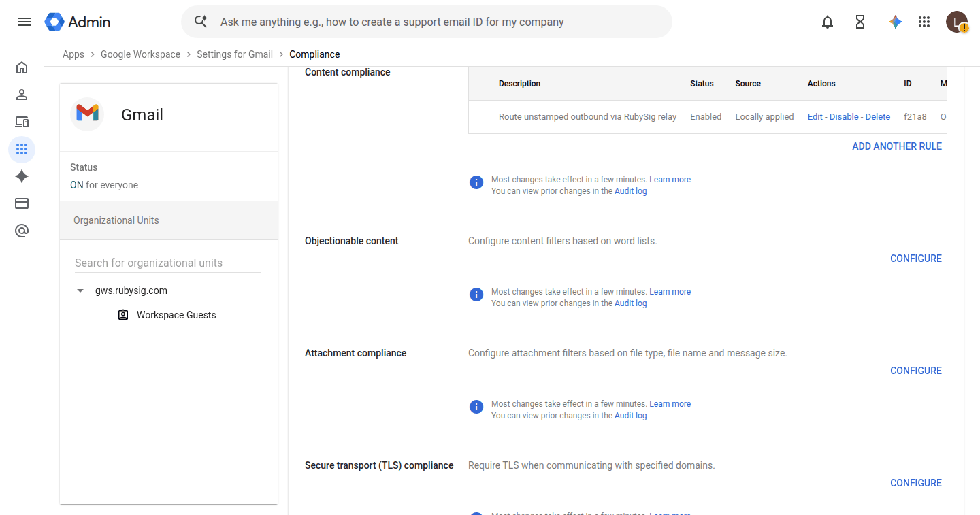980x515 pixels.
Task: Select gws.rubysig.com organizational unit
Action: pyautogui.click(x=131, y=290)
